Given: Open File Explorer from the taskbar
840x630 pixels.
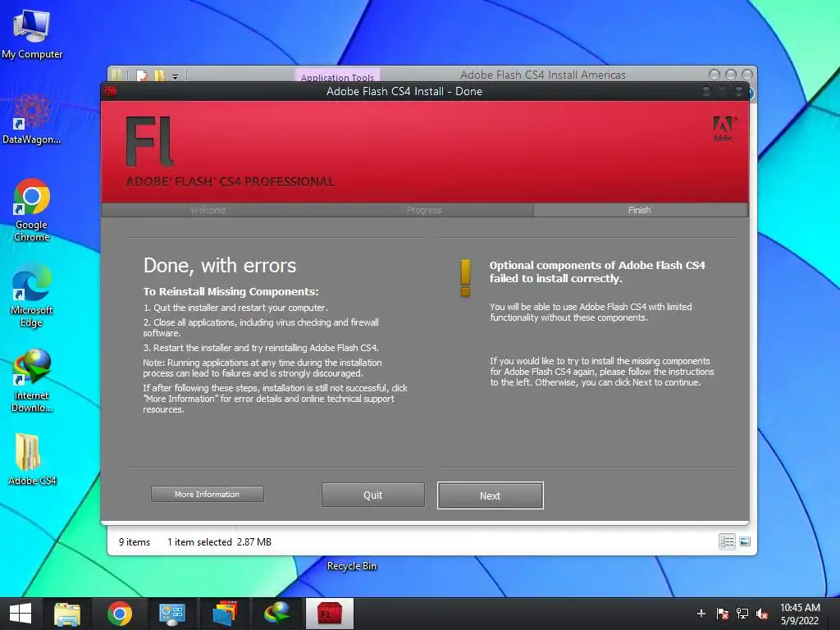Looking at the screenshot, I should click(x=67, y=614).
